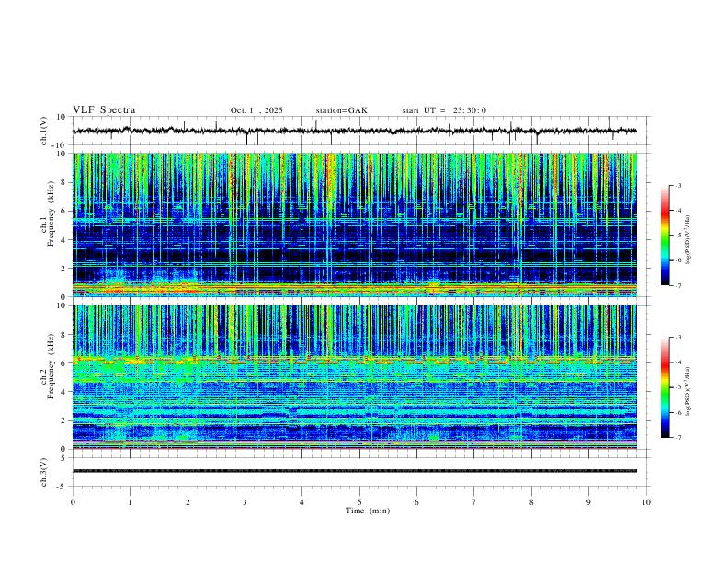Click the ch.2 colorbar log(PSD) label

pos(688,391)
